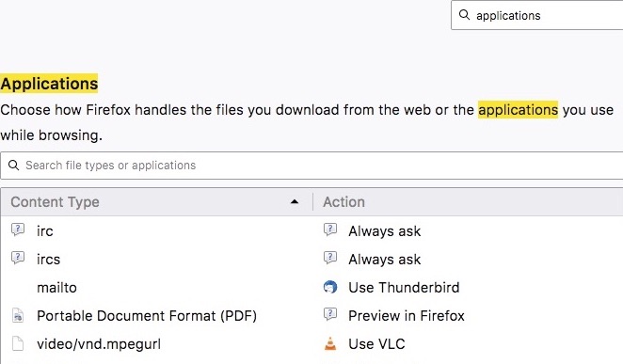
Task: Click the magnifier icon in the preferences search box
Action: pos(464,15)
